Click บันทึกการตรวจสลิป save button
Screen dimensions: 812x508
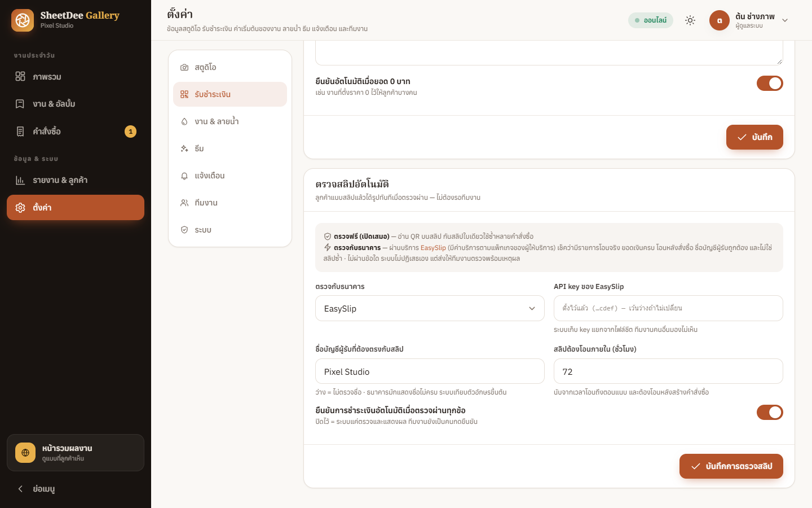click(731, 466)
